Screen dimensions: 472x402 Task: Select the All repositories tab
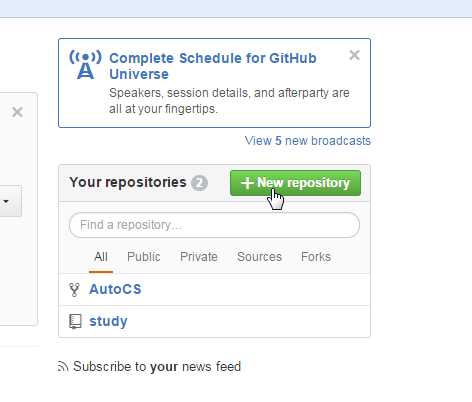coord(101,257)
